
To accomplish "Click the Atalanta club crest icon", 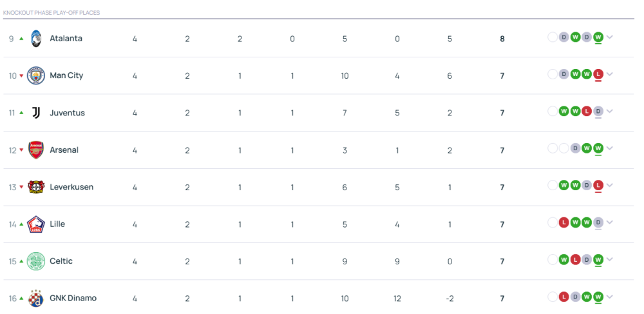I will click(x=36, y=38).
